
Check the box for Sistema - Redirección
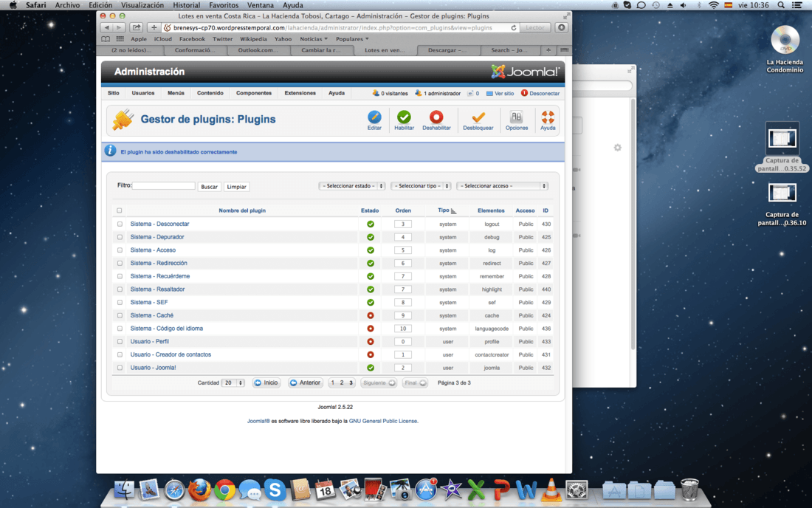[120, 263]
